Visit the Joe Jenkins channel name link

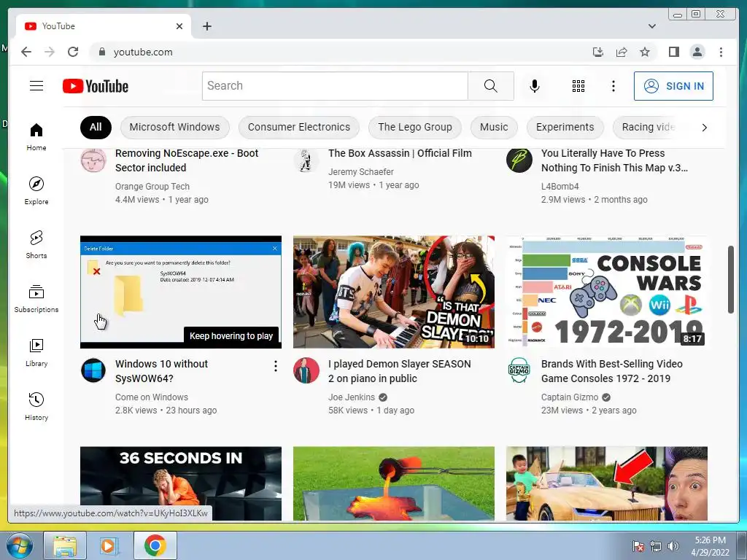pos(352,397)
